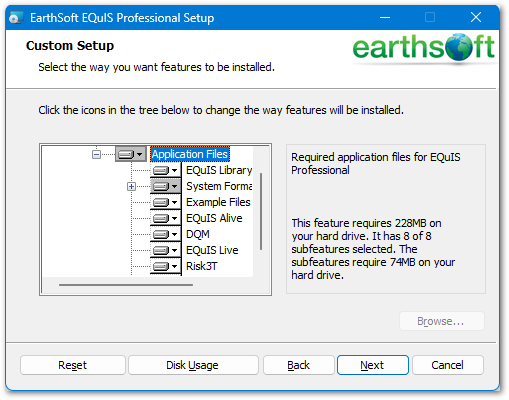Click the installer icon in title bar
The height and width of the screenshot is (400, 509).
(x=16, y=17)
